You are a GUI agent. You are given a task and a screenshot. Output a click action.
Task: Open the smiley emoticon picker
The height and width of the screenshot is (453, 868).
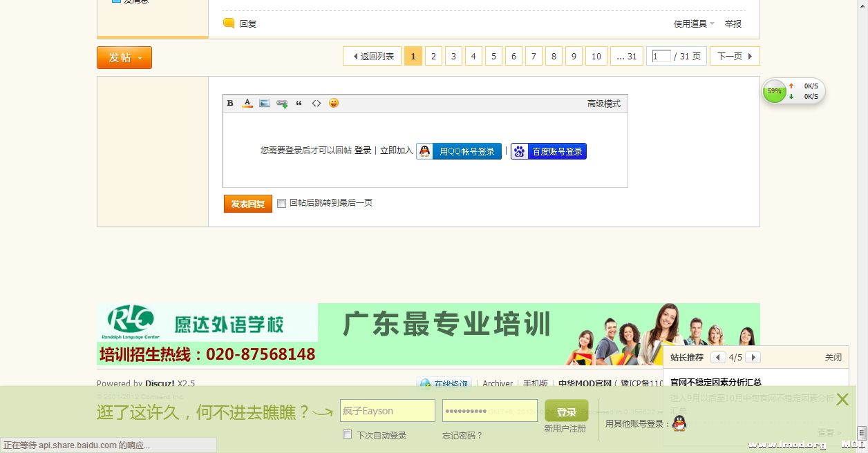[334, 102]
